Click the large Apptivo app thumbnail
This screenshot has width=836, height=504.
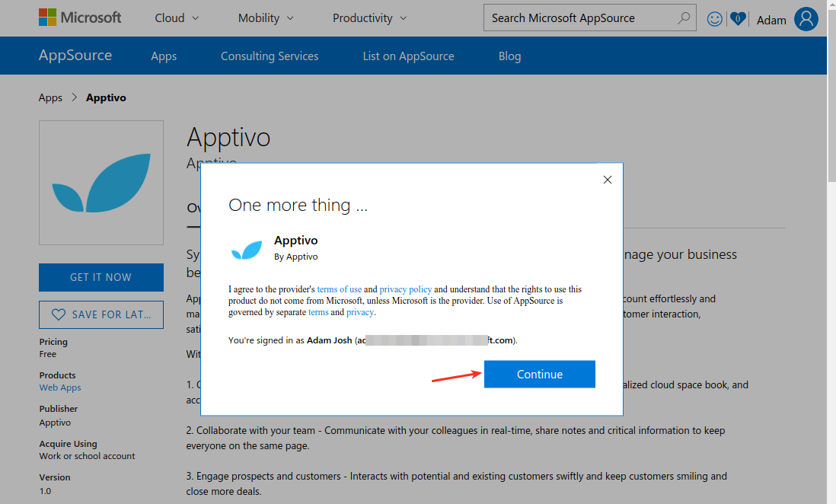(x=101, y=183)
